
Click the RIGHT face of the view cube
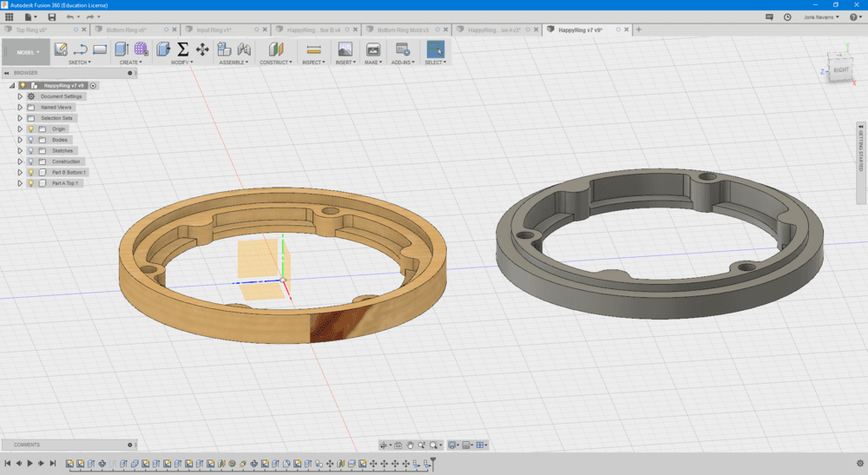[840, 70]
